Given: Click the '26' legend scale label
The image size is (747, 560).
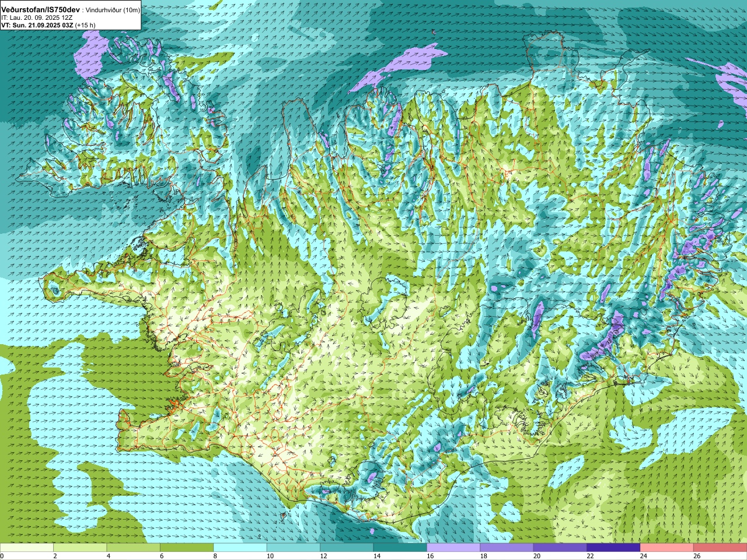Looking at the screenshot, I should pyautogui.click(x=697, y=556).
